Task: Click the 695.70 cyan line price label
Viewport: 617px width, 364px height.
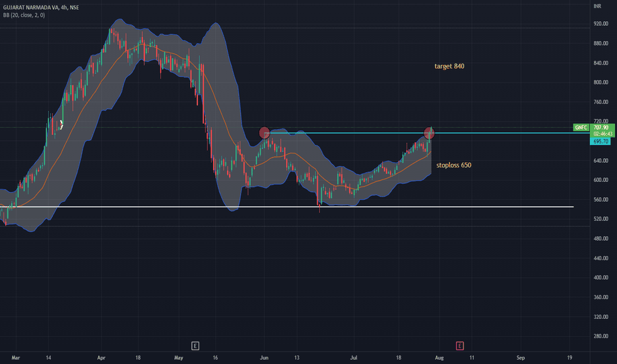Action: tap(600, 141)
